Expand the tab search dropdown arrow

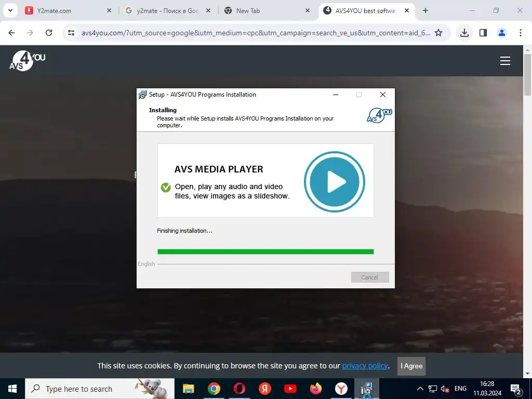(10, 10)
